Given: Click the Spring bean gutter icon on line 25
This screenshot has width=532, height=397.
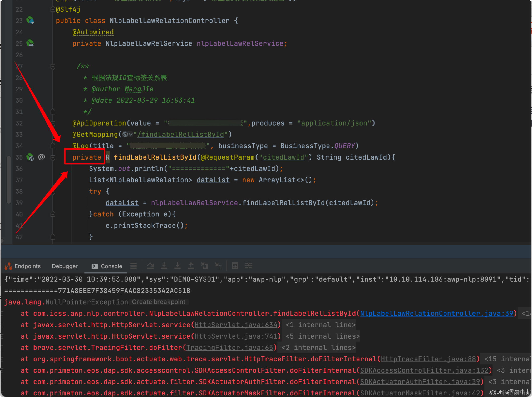Looking at the screenshot, I should tap(30, 43).
